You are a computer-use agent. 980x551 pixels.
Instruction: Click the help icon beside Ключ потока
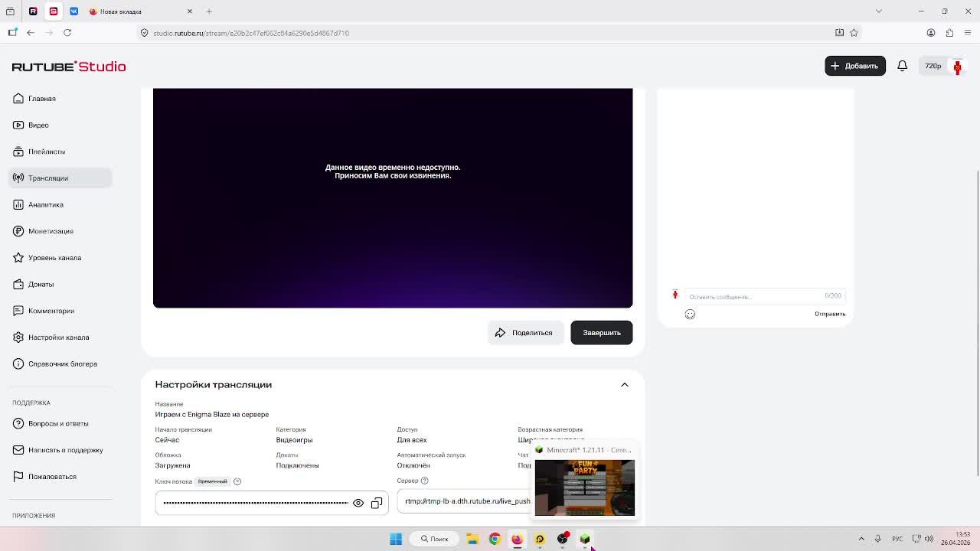click(237, 481)
